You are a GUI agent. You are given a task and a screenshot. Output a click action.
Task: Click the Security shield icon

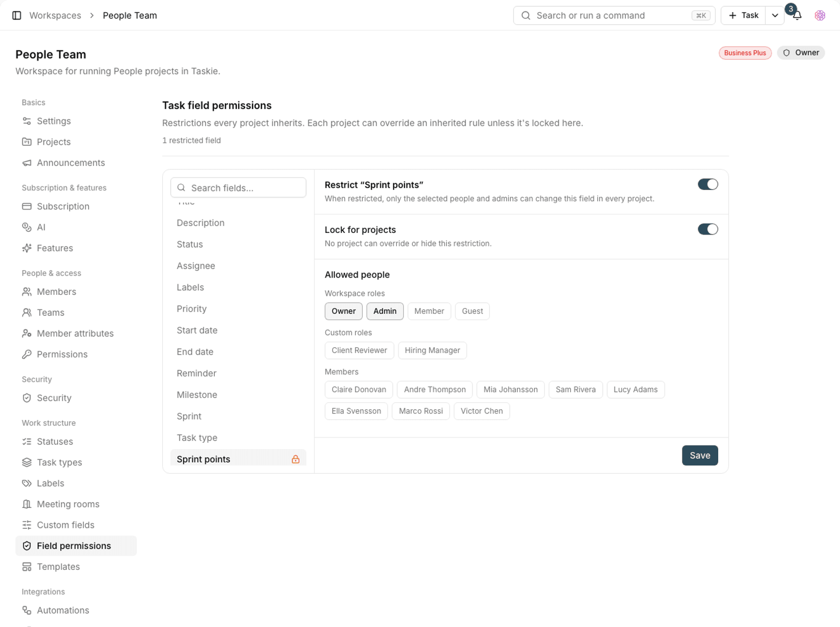27,398
